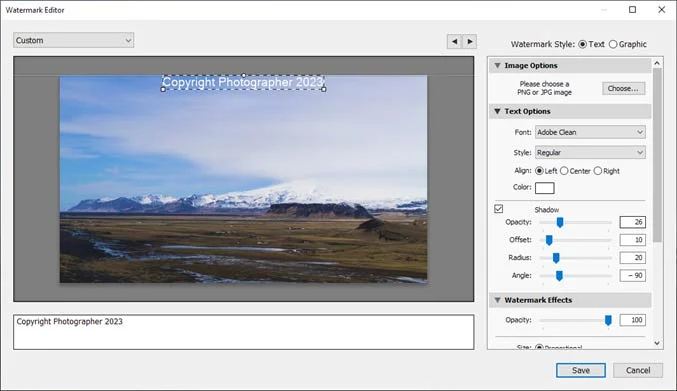Click the scroll up arrow of options panel
The width and height of the screenshot is (677, 391).
coord(657,63)
